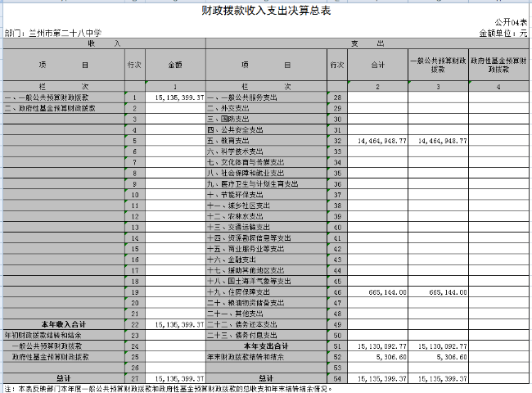
Task: Select 二、外交支出 cell
Action: 266,108
